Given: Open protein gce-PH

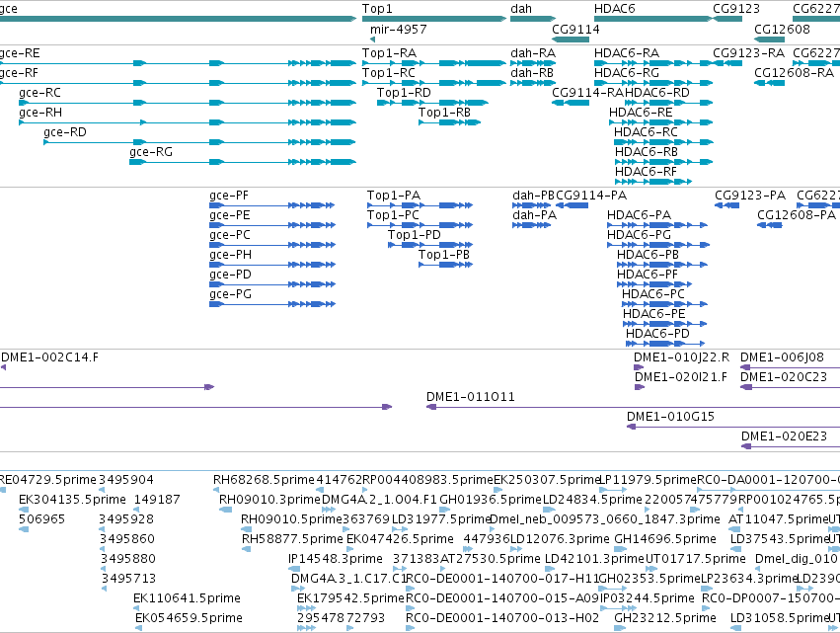Looking at the screenshot, I should tap(230, 255).
